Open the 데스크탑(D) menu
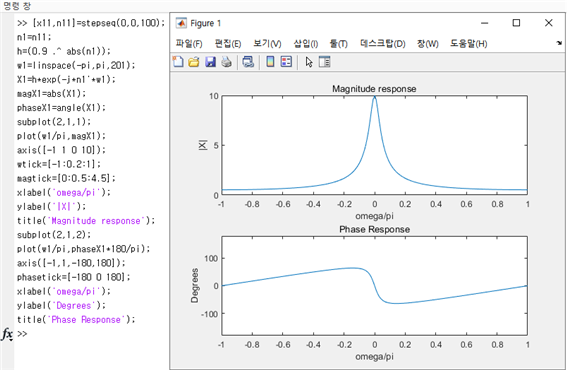This screenshot has width=567, height=370. tap(382, 44)
